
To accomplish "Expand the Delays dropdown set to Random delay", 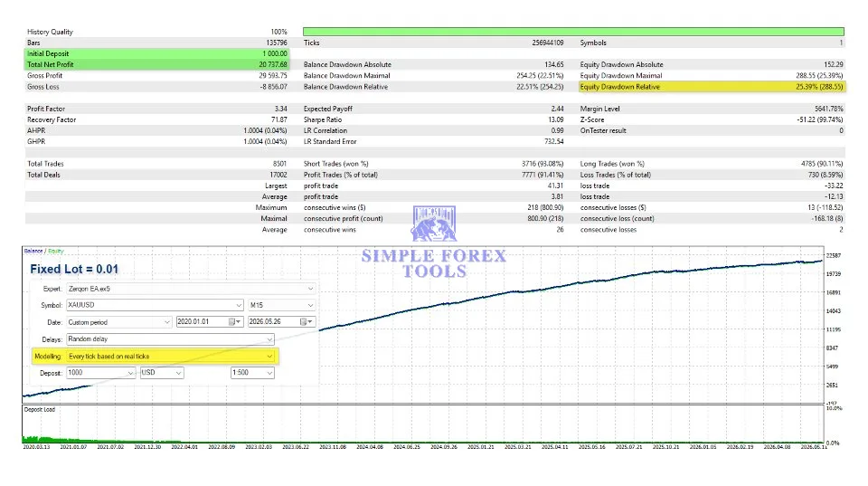I will coord(171,339).
